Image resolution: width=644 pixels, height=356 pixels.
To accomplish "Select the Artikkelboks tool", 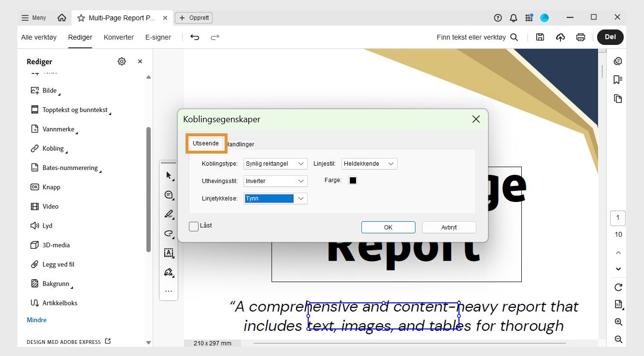I will 54,303.
